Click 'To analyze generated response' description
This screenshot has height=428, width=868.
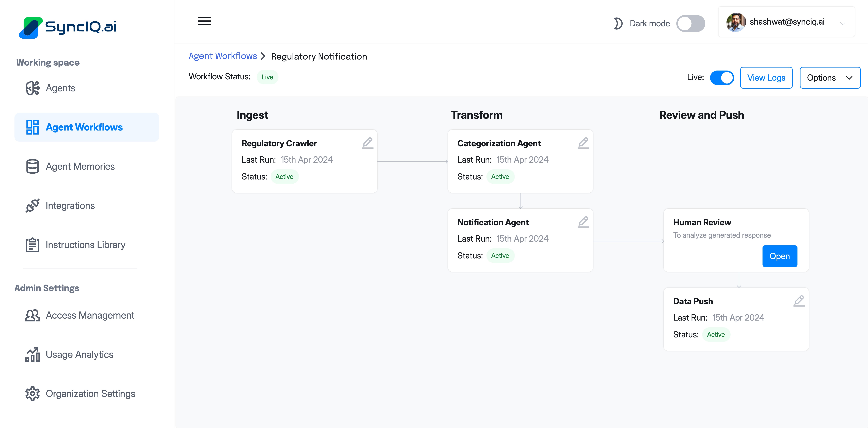pyautogui.click(x=722, y=235)
